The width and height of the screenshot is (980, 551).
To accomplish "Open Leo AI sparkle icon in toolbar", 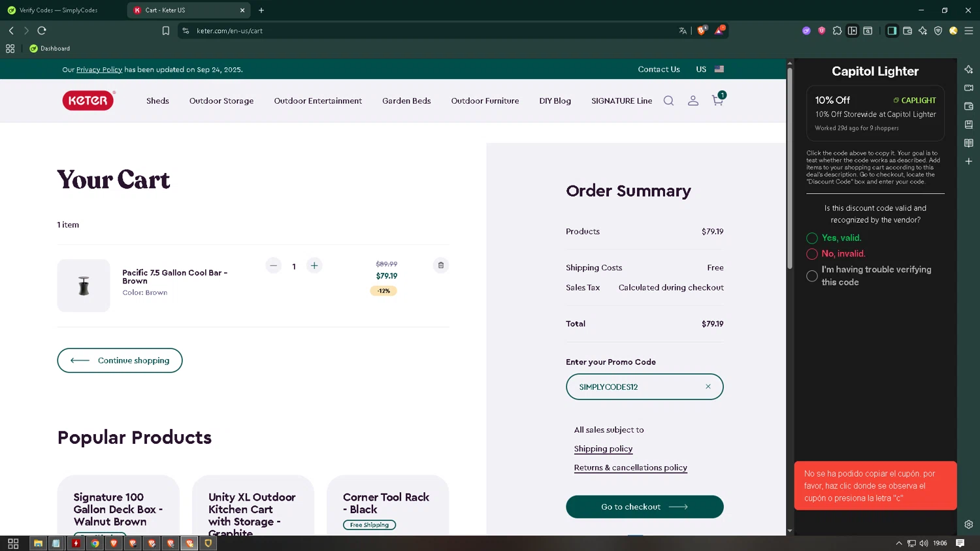I will click(x=923, y=31).
